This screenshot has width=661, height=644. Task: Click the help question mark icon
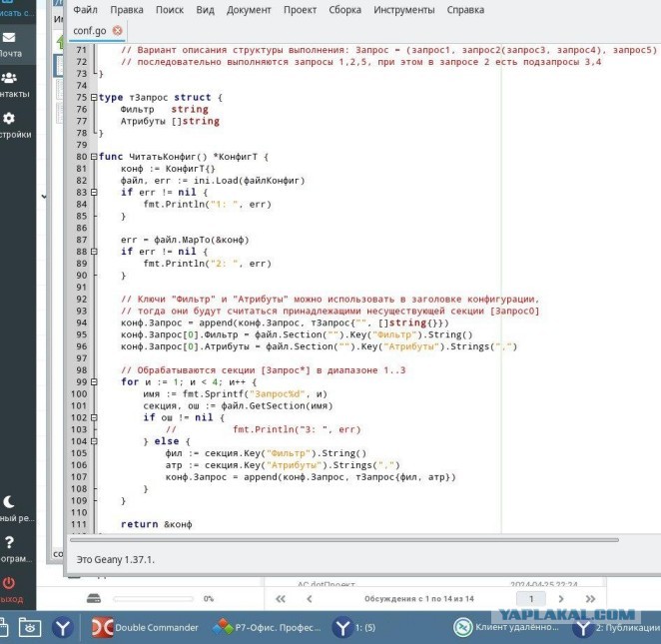click(x=9, y=542)
